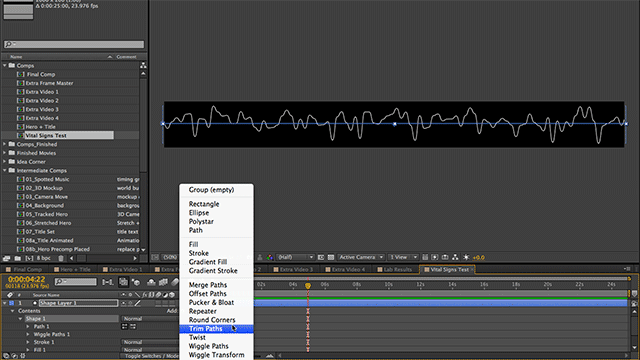
Task: Open the Active Camera view dropdown
Action: pyautogui.click(x=361, y=257)
